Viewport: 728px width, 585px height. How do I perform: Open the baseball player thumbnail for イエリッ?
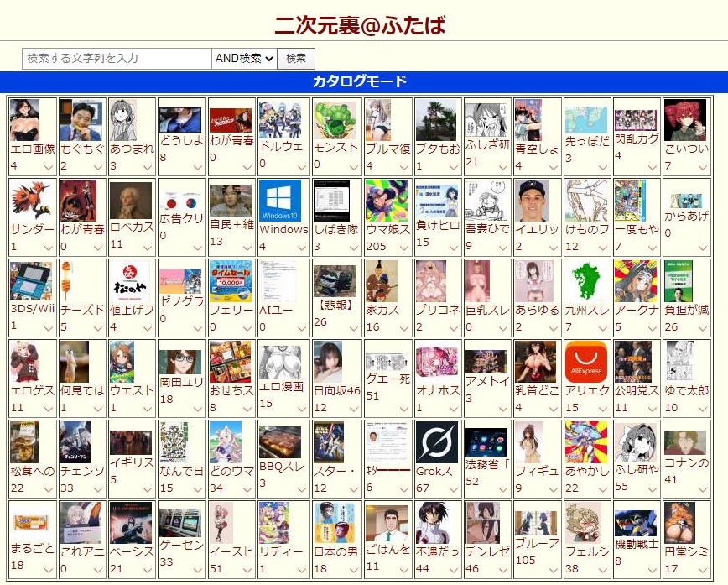533,201
